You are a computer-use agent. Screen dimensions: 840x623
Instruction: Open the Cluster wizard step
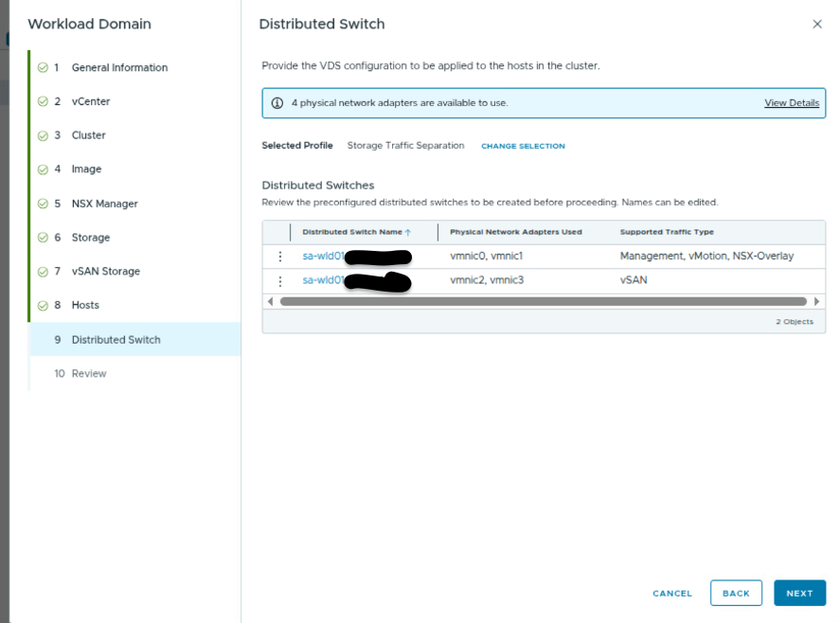(89, 135)
